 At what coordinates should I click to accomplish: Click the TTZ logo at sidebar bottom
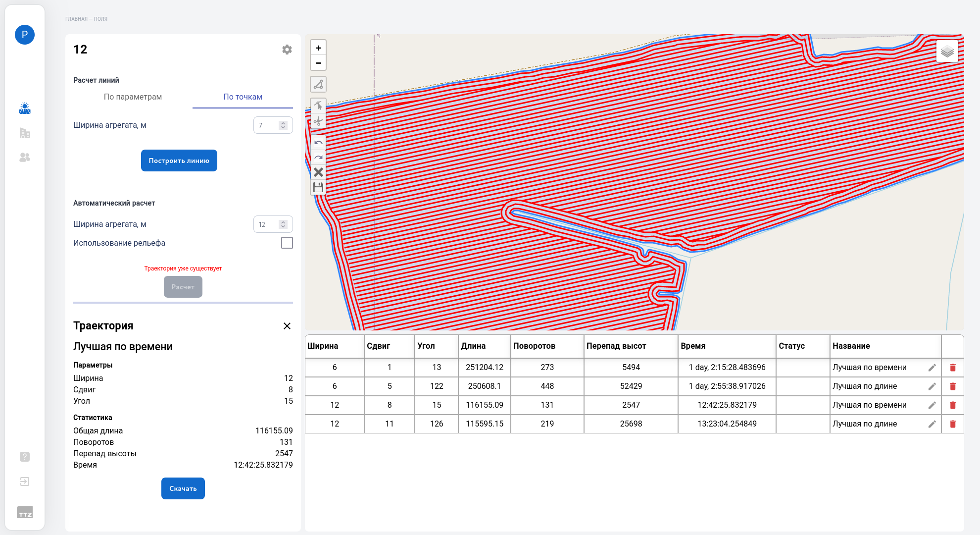click(25, 512)
